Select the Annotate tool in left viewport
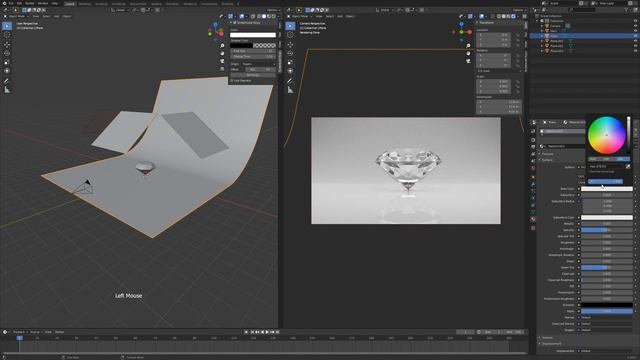640x360 pixels. (7, 81)
